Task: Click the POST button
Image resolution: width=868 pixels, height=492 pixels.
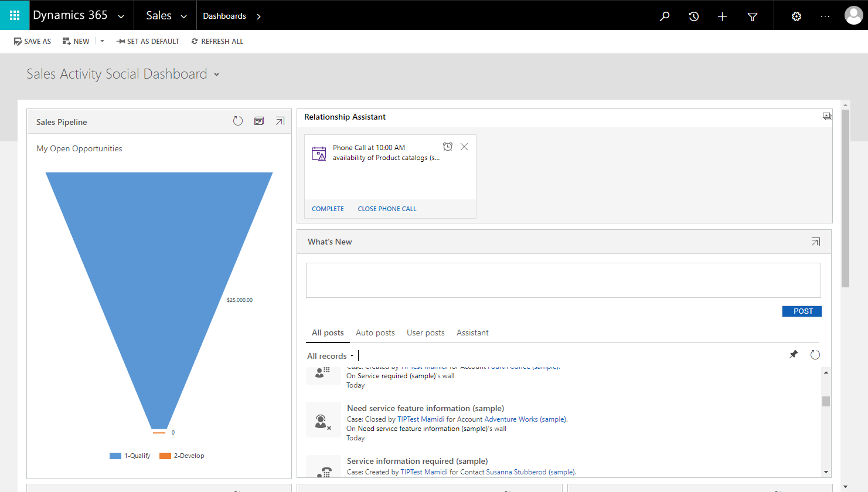Action: 802,311
